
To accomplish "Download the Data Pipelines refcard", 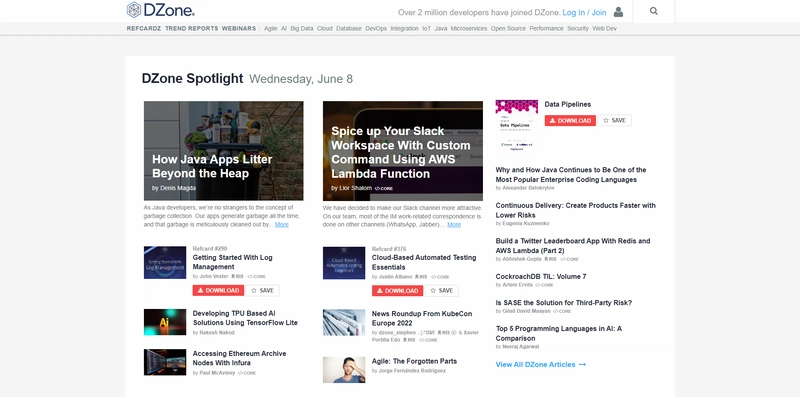I will coord(570,120).
